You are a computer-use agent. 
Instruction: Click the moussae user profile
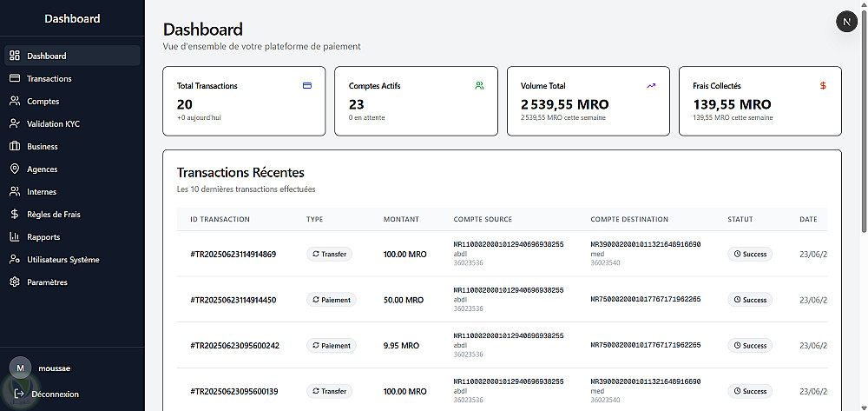tap(43, 367)
